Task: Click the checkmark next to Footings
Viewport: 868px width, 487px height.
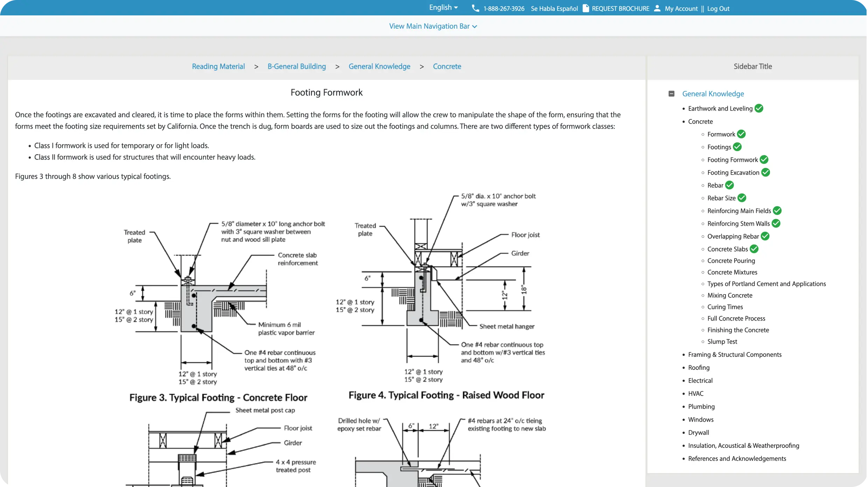Action: coord(737,147)
